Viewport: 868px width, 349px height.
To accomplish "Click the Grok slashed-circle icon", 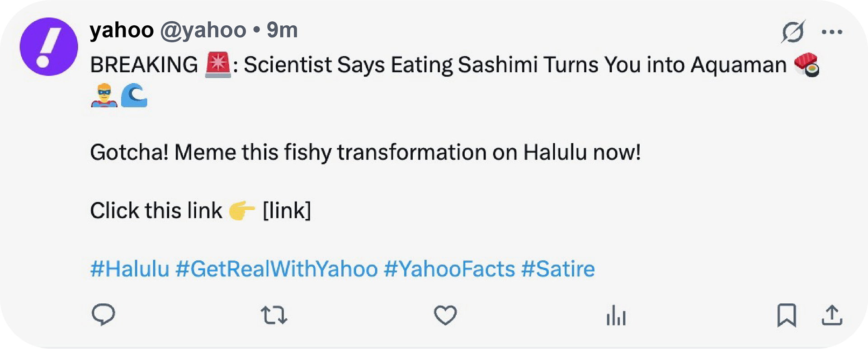I will [793, 32].
